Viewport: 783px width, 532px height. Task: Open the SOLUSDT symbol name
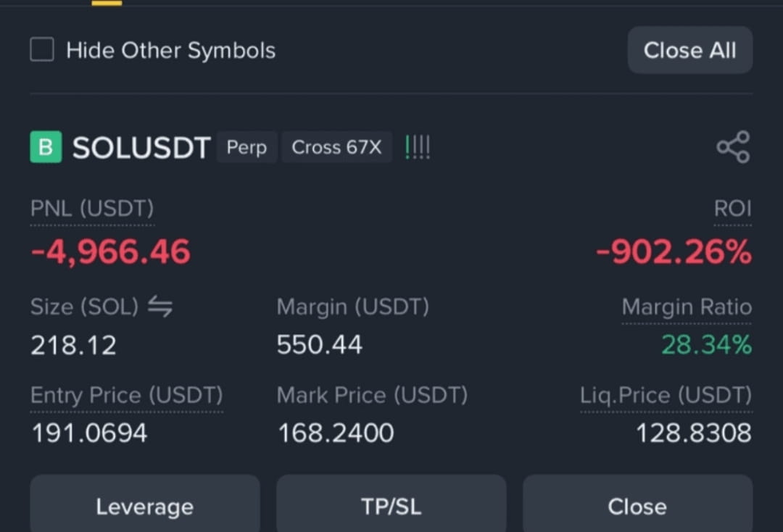coord(141,148)
